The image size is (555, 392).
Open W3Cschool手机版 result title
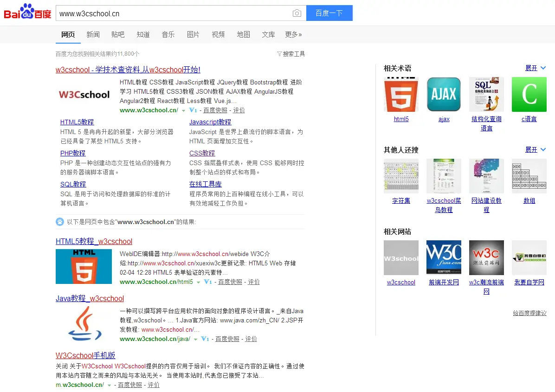85,355
